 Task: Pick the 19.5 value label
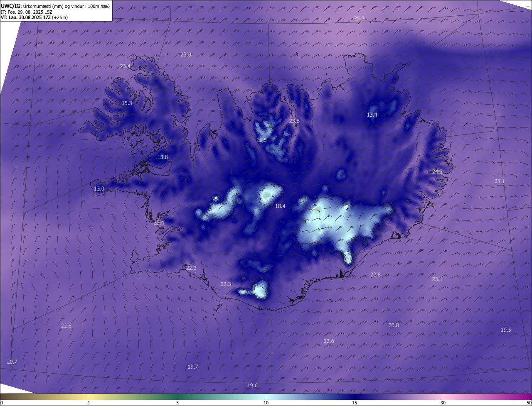[506, 330]
